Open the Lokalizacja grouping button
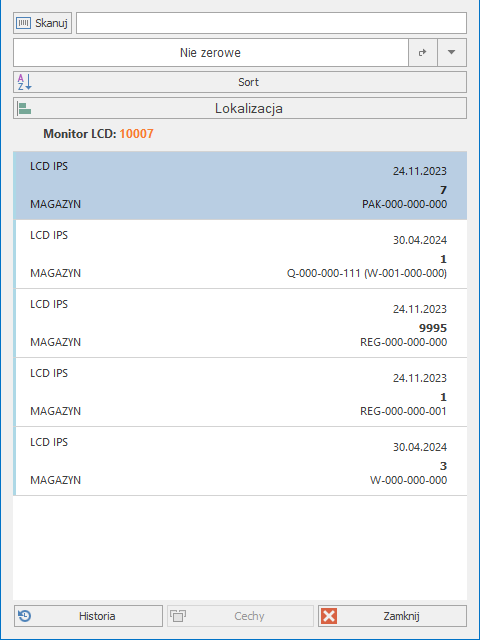The width and height of the screenshot is (480, 640). click(x=240, y=108)
